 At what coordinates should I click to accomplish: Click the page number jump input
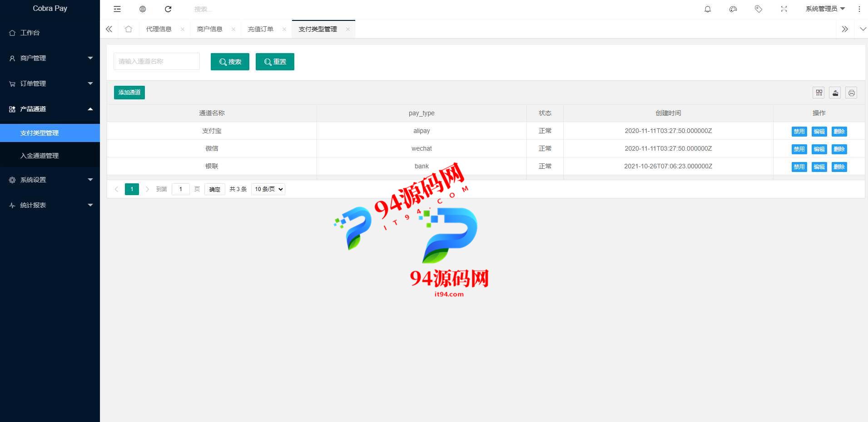pyautogui.click(x=181, y=189)
